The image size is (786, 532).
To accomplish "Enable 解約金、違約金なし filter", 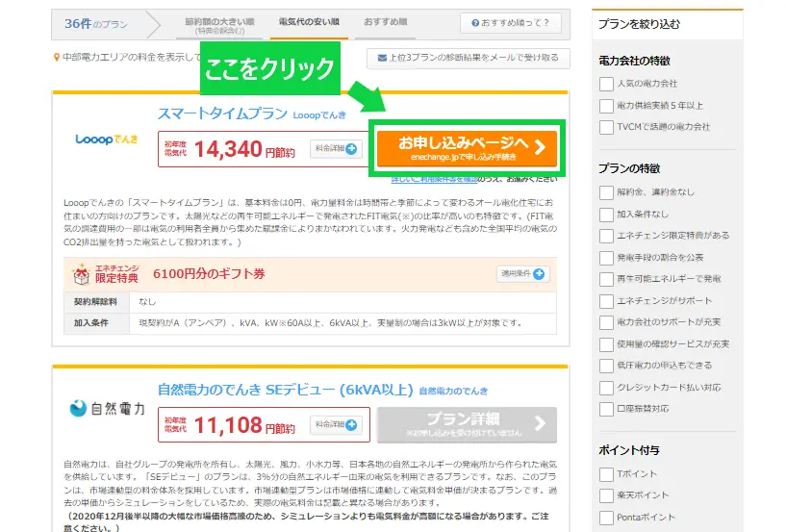I will (606, 192).
